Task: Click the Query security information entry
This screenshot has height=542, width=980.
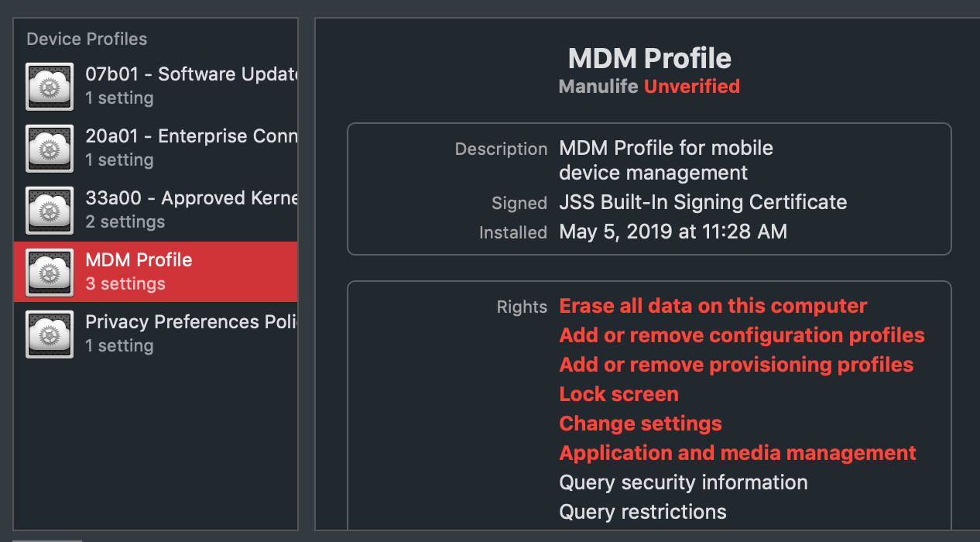Action: [683, 482]
